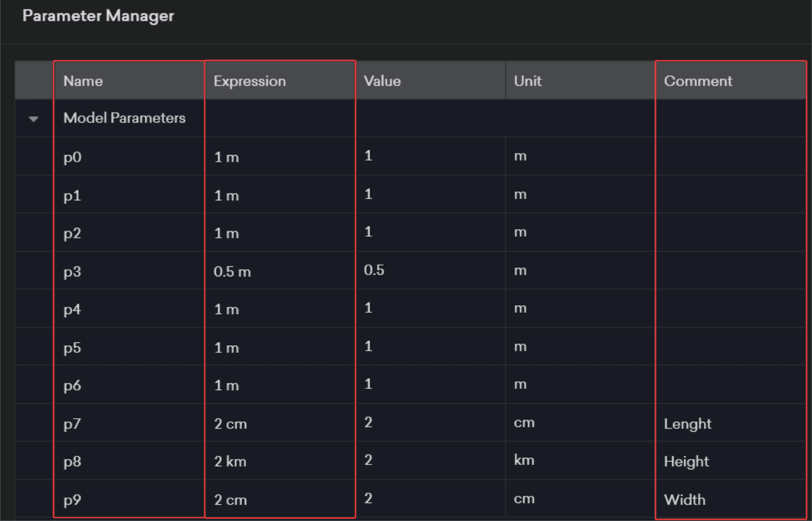Collapse the Model Parameters group arrow

(x=34, y=119)
